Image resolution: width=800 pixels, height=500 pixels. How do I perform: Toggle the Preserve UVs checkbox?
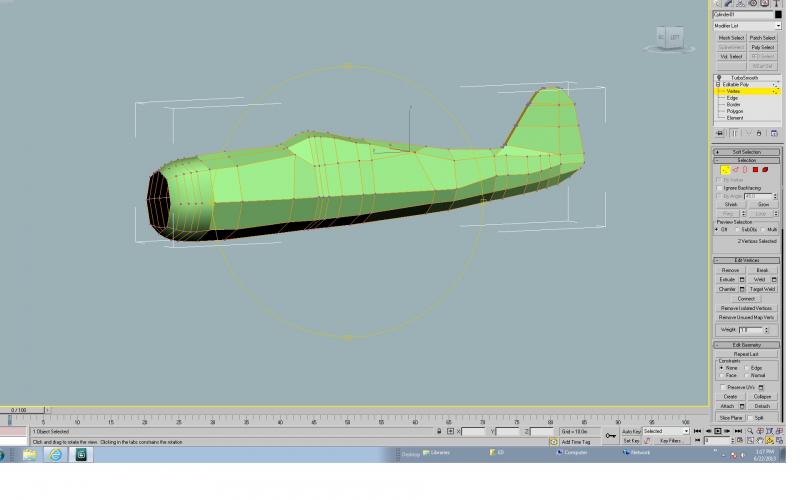(723, 388)
